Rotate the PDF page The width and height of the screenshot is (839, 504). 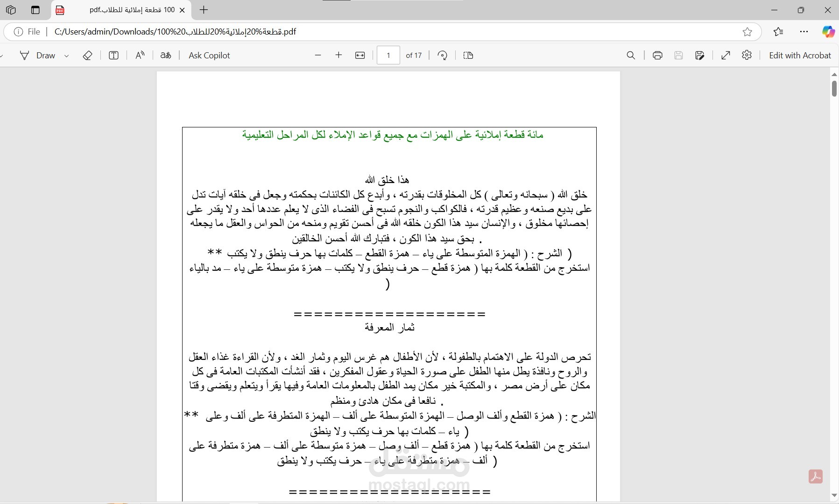pyautogui.click(x=442, y=56)
